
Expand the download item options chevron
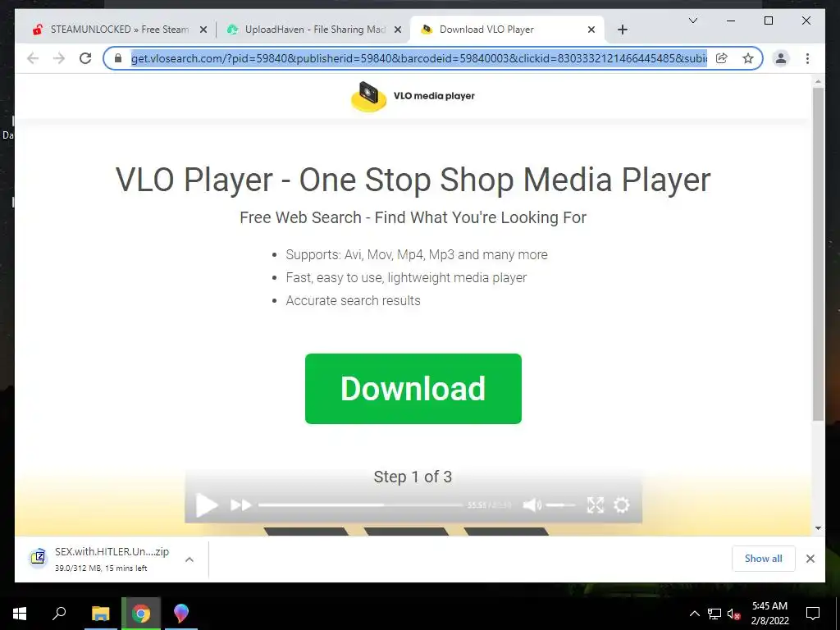[x=189, y=559]
